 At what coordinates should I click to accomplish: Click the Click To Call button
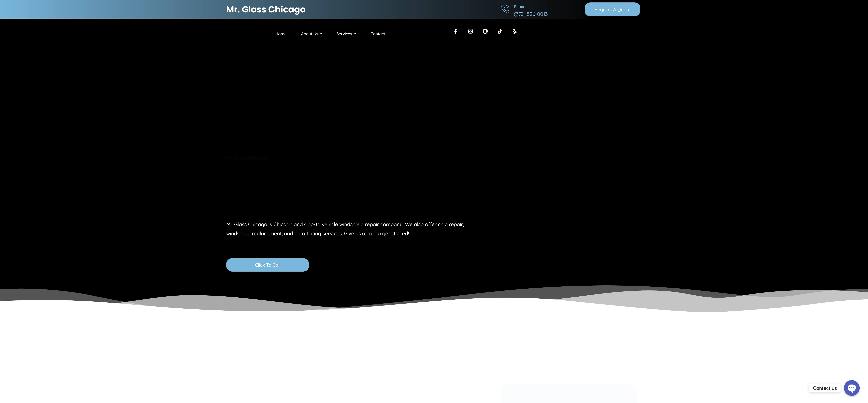pos(267,265)
